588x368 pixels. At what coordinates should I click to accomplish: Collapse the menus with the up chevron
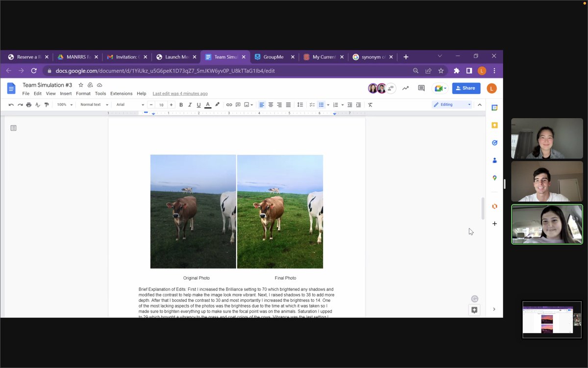click(480, 105)
